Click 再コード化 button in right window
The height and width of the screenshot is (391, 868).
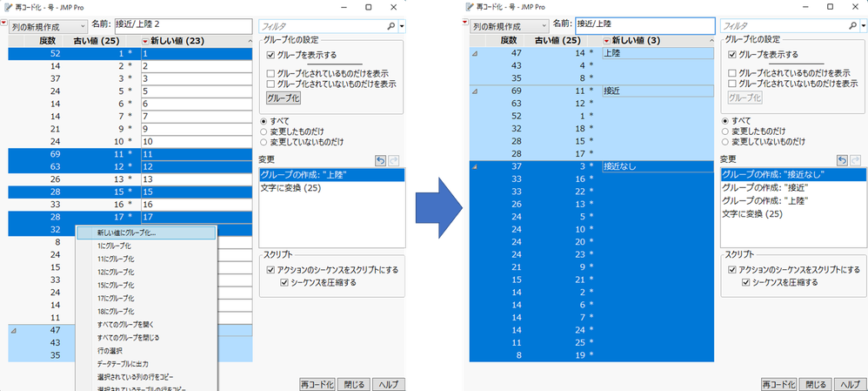click(x=778, y=384)
